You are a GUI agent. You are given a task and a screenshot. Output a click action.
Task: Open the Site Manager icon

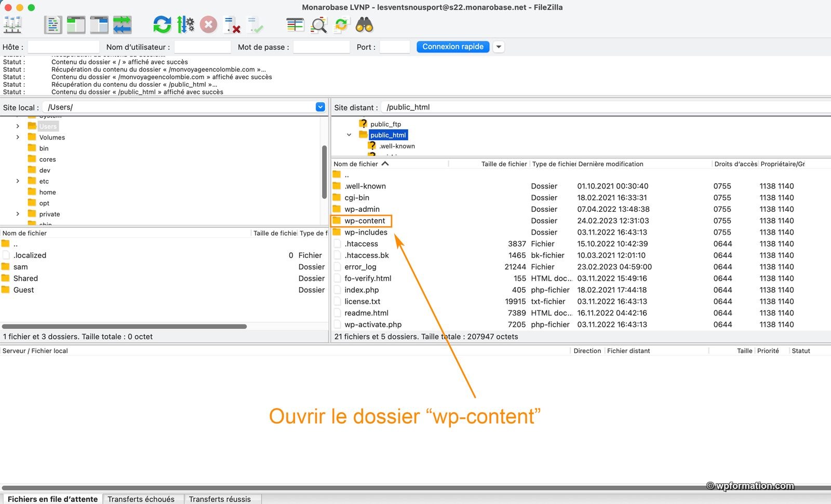(x=12, y=25)
